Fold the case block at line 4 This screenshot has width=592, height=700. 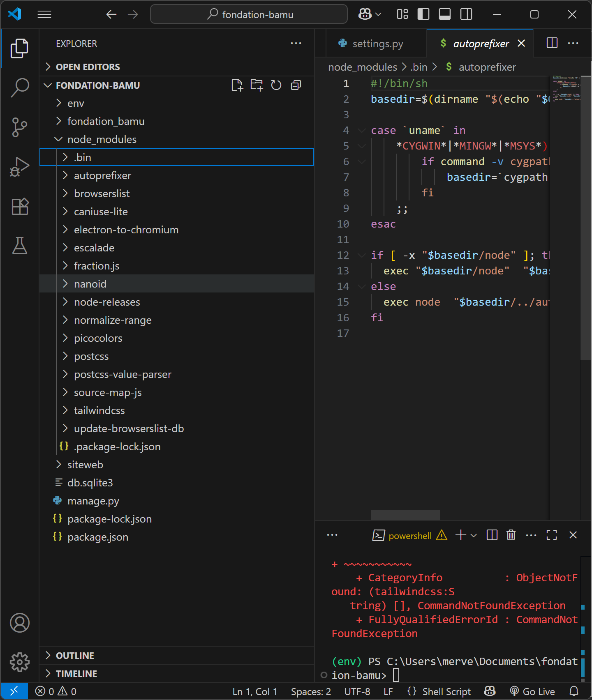coord(362,130)
